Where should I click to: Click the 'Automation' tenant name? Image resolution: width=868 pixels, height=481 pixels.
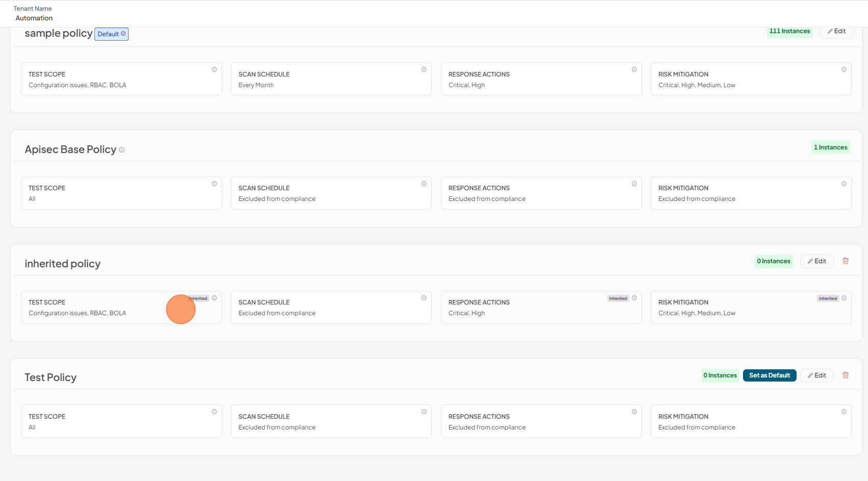[x=34, y=18]
